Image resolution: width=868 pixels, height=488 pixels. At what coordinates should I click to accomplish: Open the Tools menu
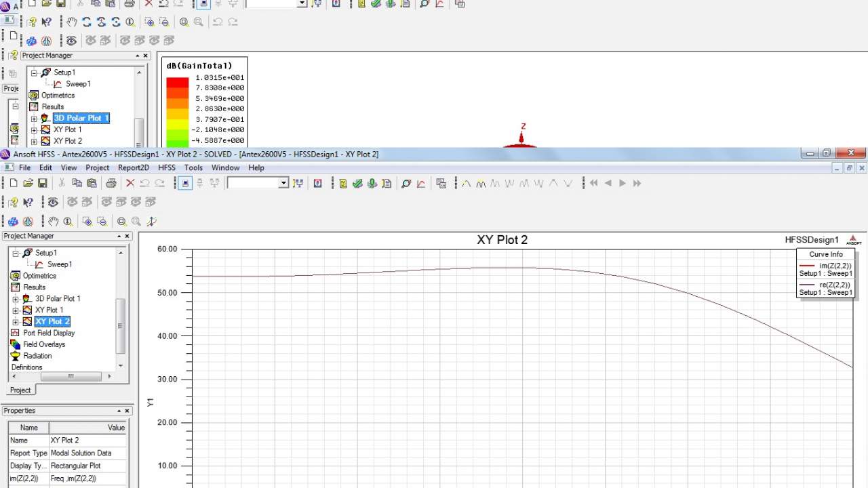(x=193, y=167)
